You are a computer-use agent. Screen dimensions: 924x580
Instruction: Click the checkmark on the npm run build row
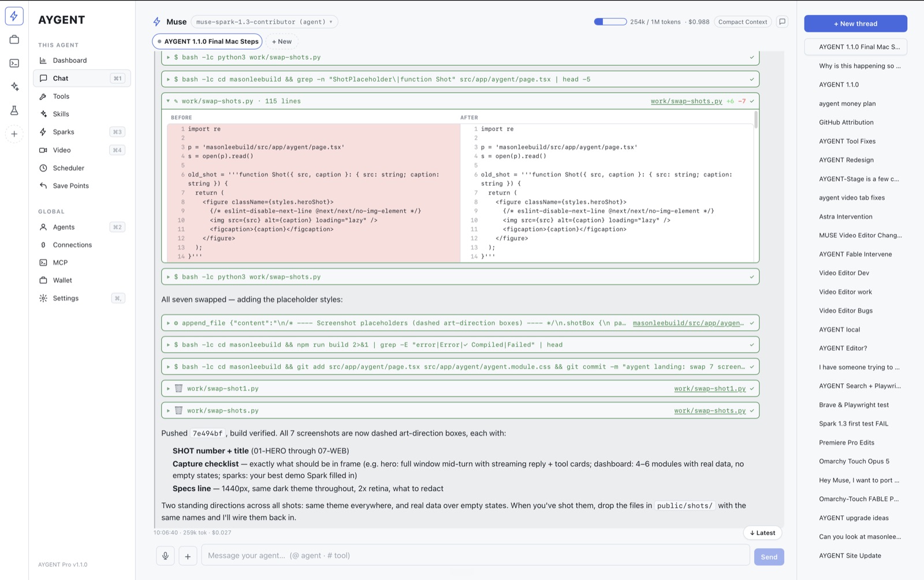pyautogui.click(x=752, y=345)
